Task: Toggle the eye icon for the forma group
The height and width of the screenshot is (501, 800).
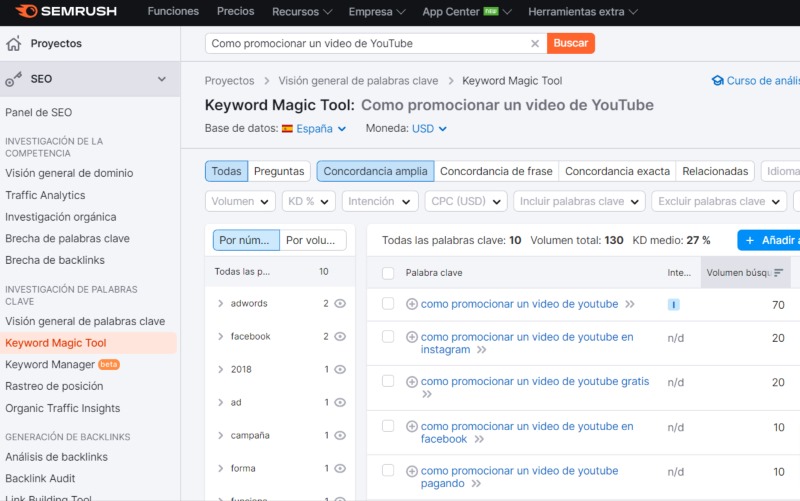Action: pos(340,468)
